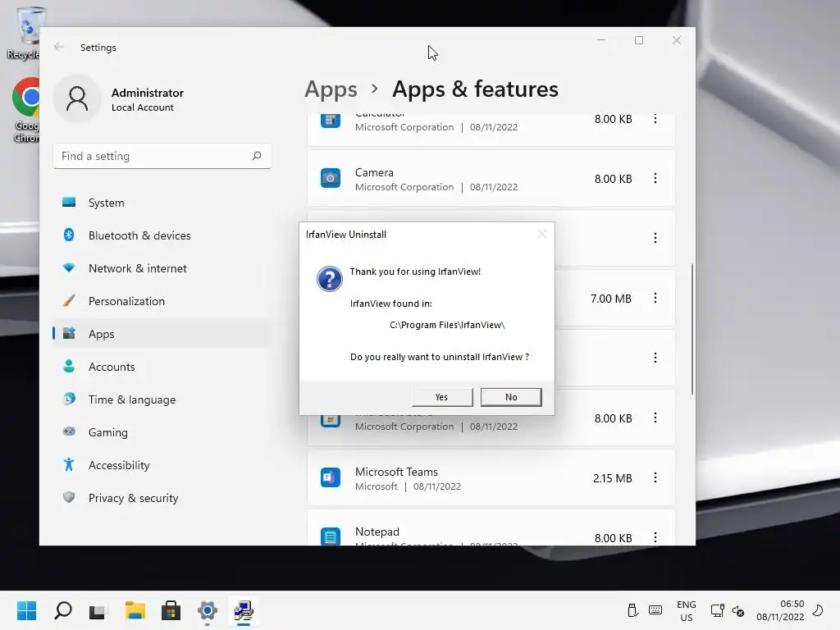Open Task View from taskbar
Image resolution: width=840 pixels, height=630 pixels.
coord(98,610)
